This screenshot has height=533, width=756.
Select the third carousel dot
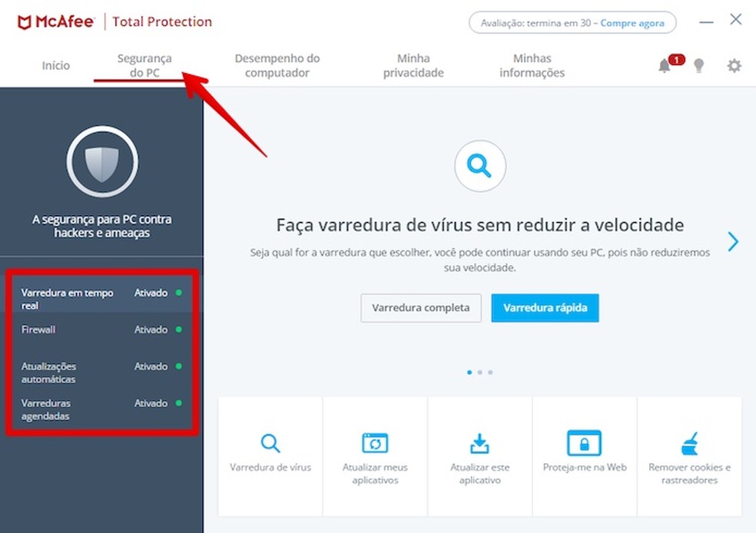(490, 372)
